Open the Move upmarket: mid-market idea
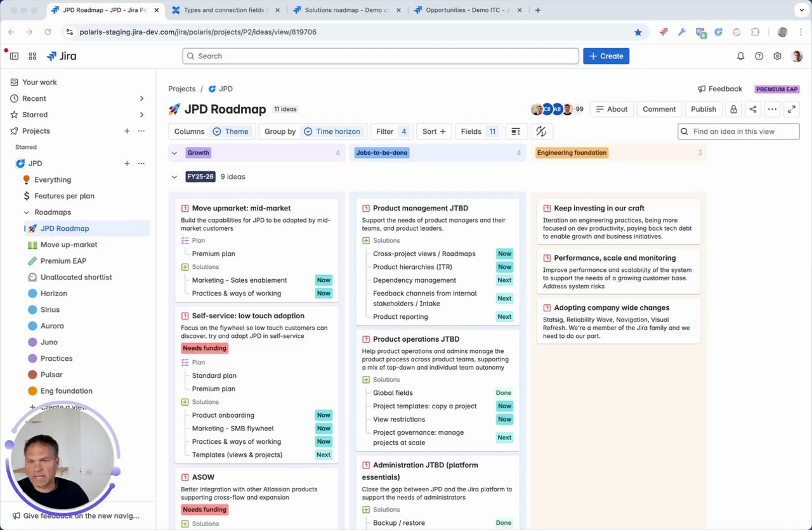Viewport: 812px width, 530px height. click(241, 208)
